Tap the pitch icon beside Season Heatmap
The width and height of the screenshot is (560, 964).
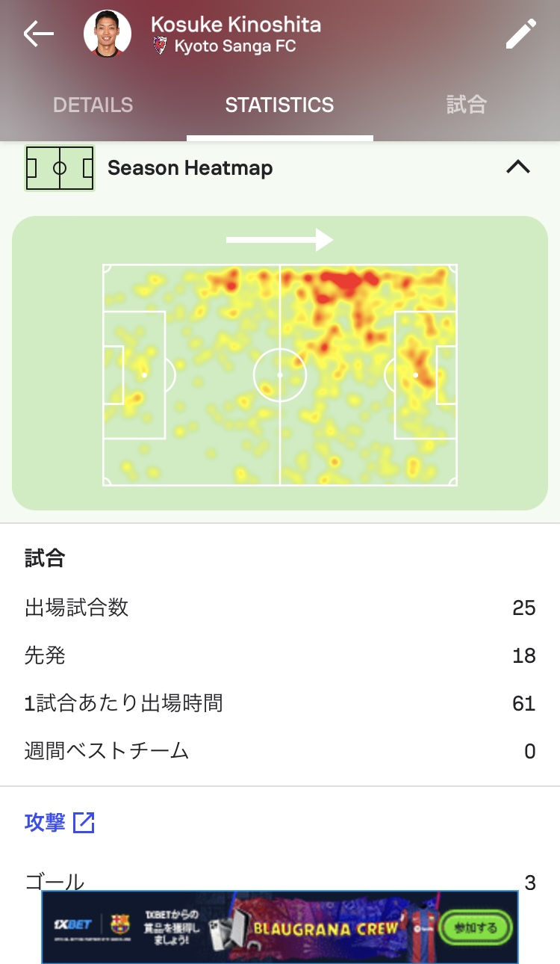(x=60, y=168)
